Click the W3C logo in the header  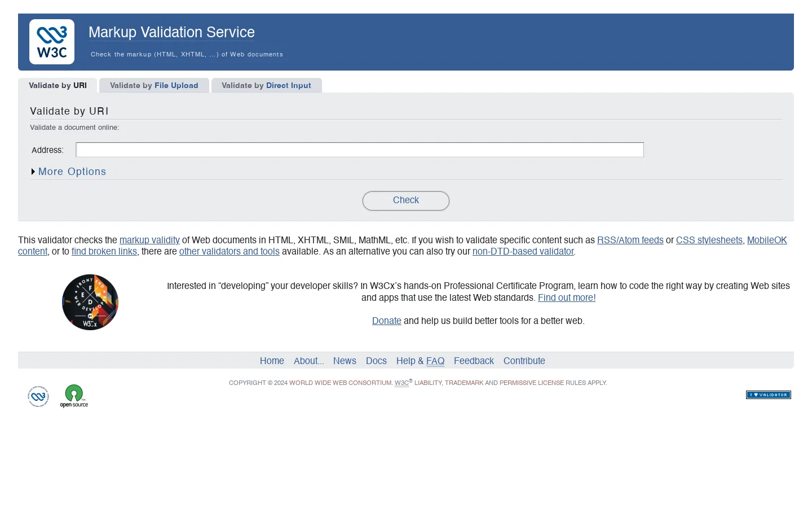(52, 42)
